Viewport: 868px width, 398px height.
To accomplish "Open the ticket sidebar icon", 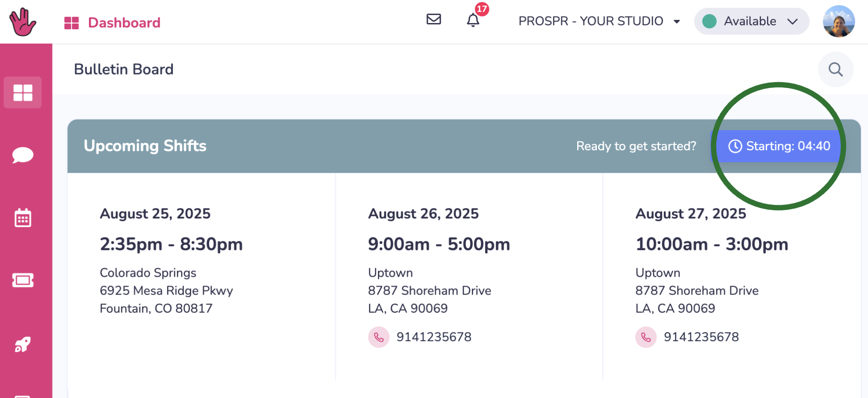I will [x=23, y=280].
